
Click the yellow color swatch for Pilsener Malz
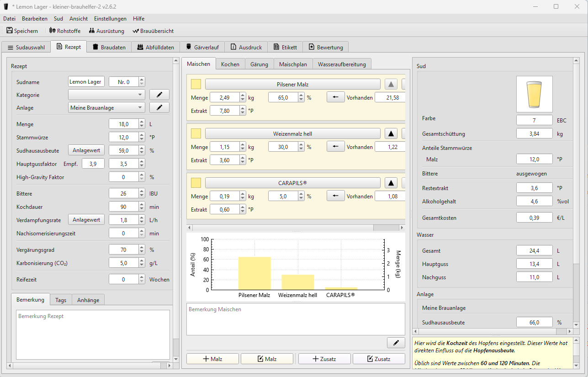[x=196, y=84]
